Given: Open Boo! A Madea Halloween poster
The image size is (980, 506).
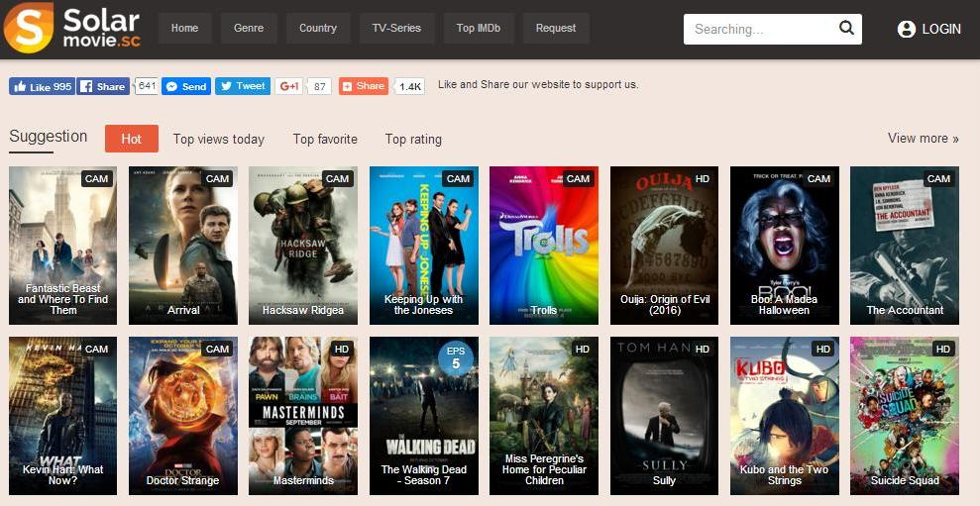Looking at the screenshot, I should coord(785,246).
